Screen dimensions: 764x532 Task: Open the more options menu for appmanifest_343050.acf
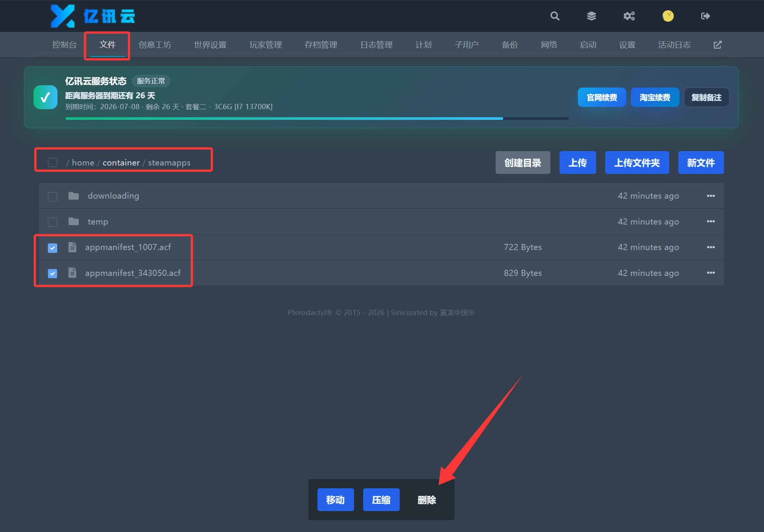(x=711, y=273)
